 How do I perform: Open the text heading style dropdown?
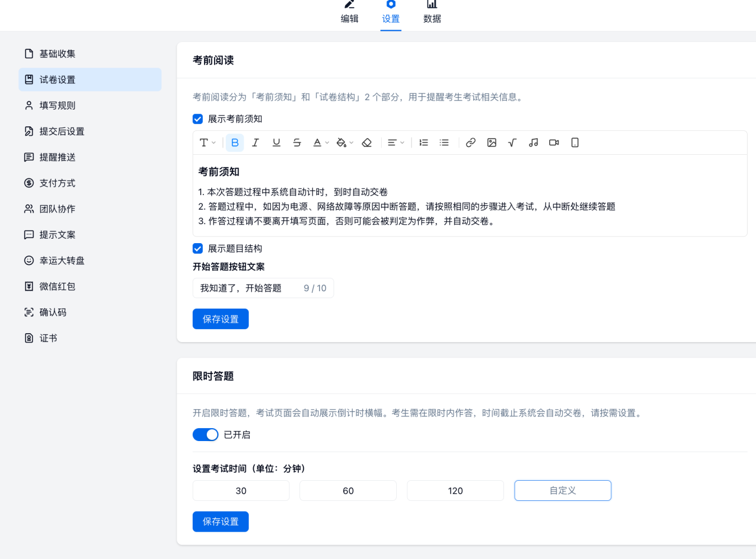(207, 143)
